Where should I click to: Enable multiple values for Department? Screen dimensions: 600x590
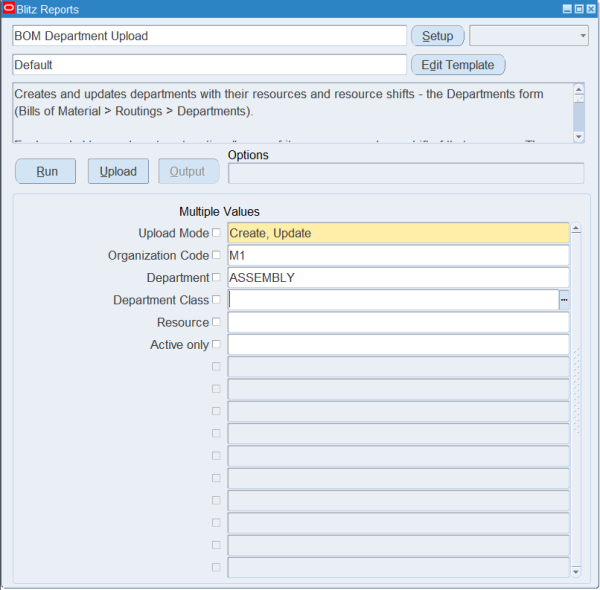click(x=216, y=277)
